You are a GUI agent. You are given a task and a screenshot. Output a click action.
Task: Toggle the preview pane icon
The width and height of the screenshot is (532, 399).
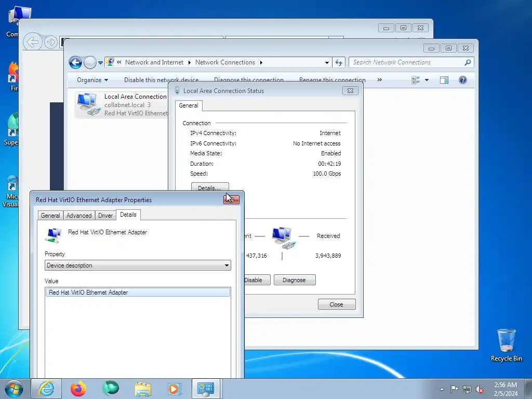pyautogui.click(x=444, y=80)
